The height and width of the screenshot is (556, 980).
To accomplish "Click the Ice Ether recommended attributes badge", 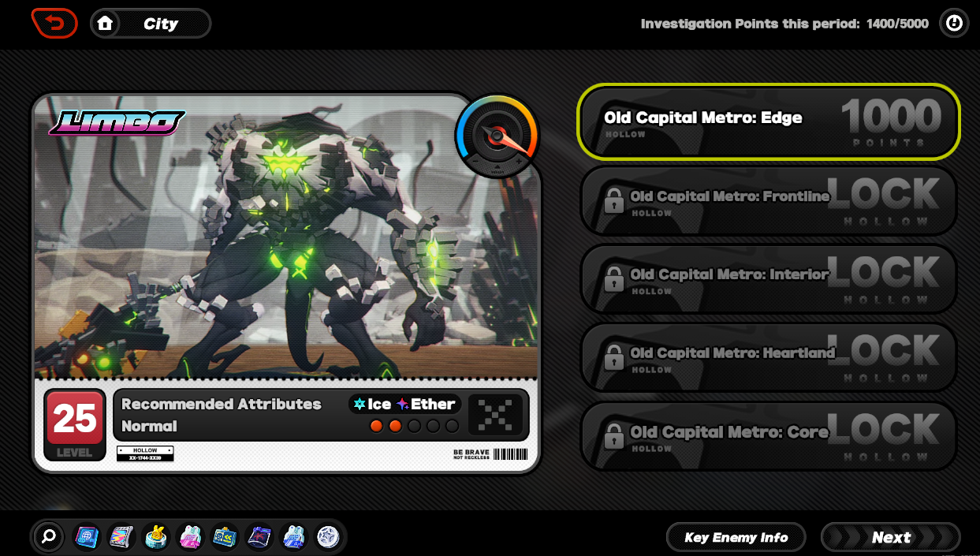I will pos(404,405).
